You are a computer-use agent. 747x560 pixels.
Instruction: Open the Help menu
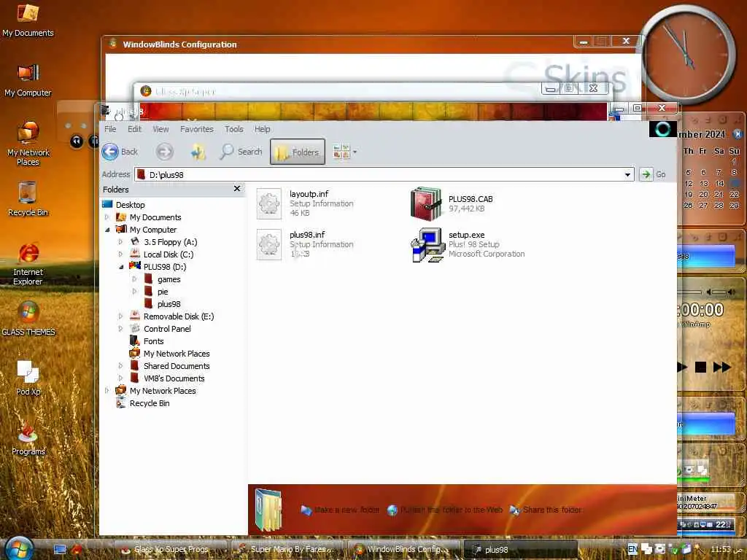(x=262, y=129)
